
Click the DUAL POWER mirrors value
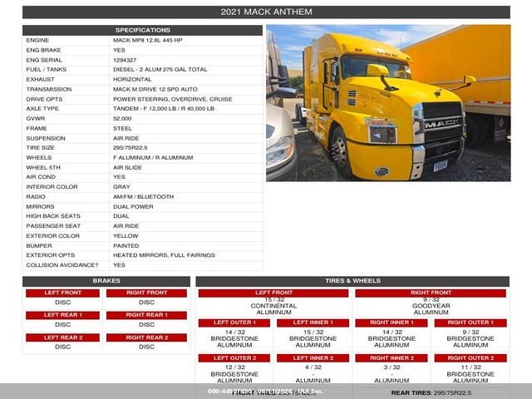(x=133, y=207)
